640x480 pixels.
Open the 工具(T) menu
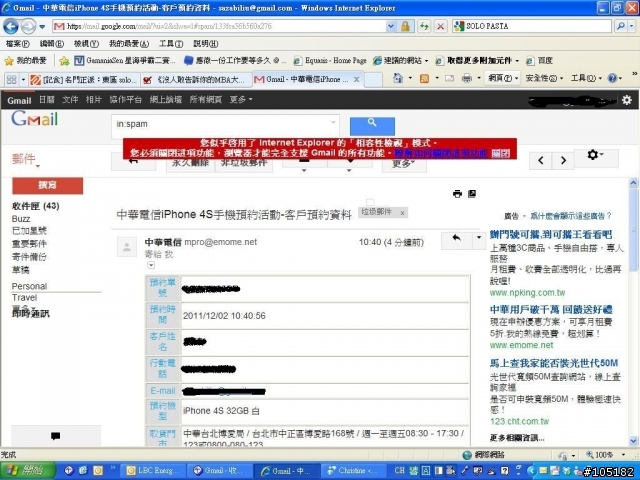[x=171, y=44]
